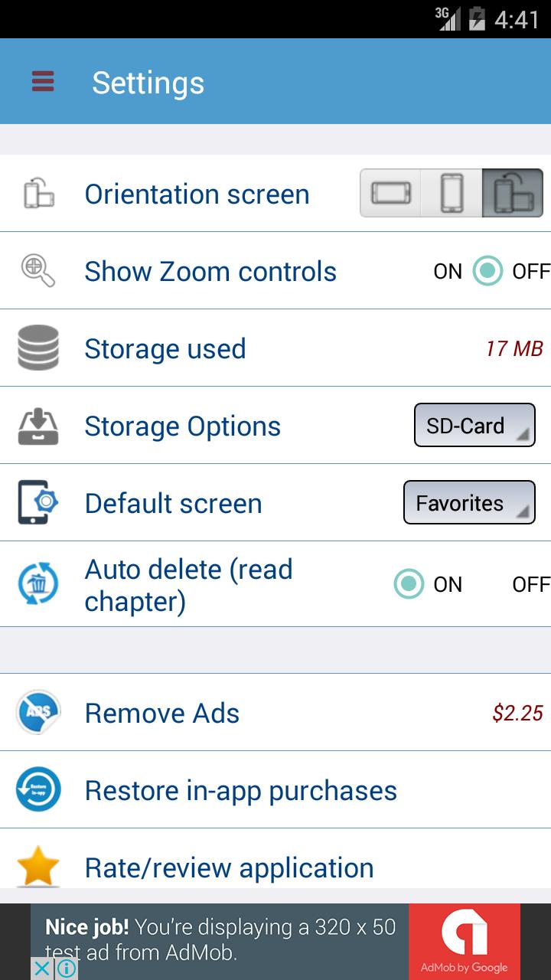551x980 pixels.
Task: Set Auto delete read chapter to OFF
Action: tap(530, 584)
